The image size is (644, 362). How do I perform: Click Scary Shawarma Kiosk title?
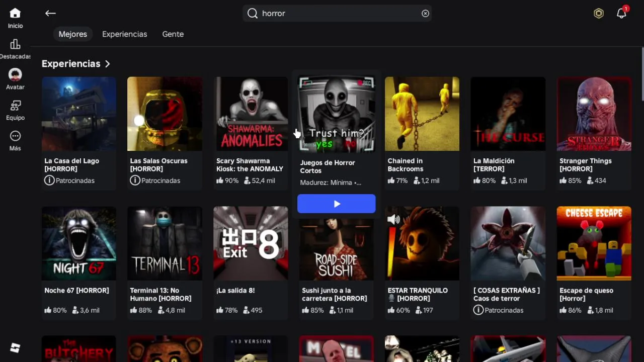click(x=250, y=165)
